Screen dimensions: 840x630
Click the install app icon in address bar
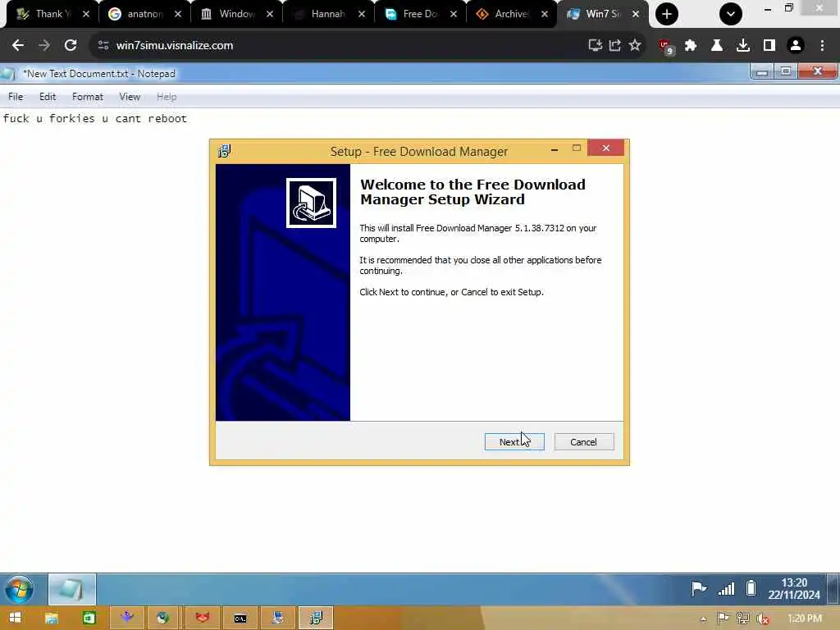[596, 46]
